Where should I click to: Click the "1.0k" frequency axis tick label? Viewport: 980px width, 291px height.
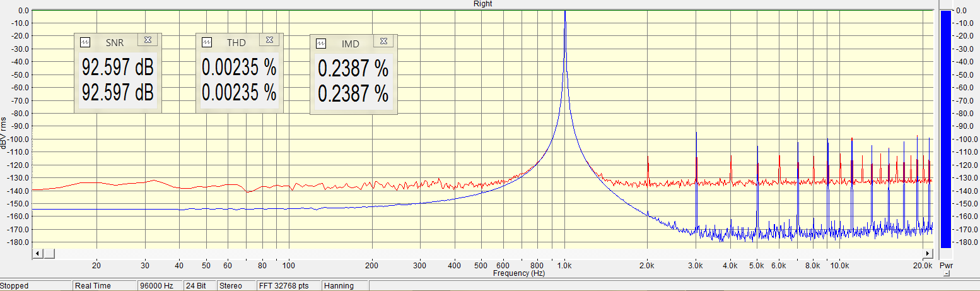click(x=565, y=266)
